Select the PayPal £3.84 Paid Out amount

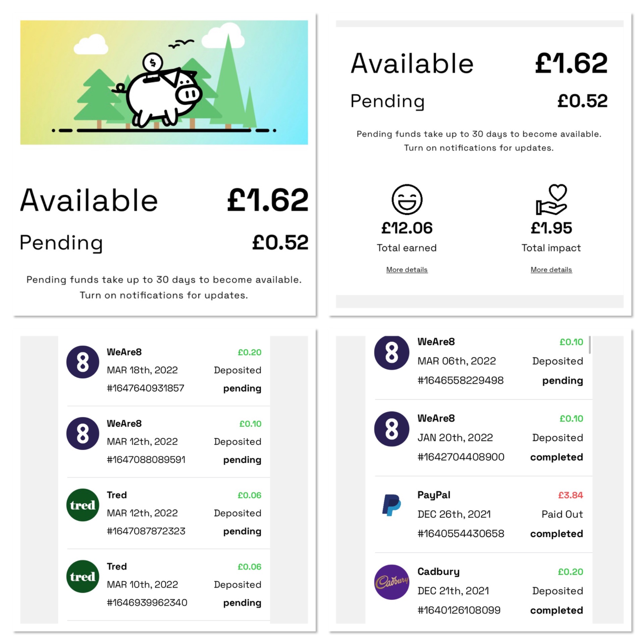[570, 495]
